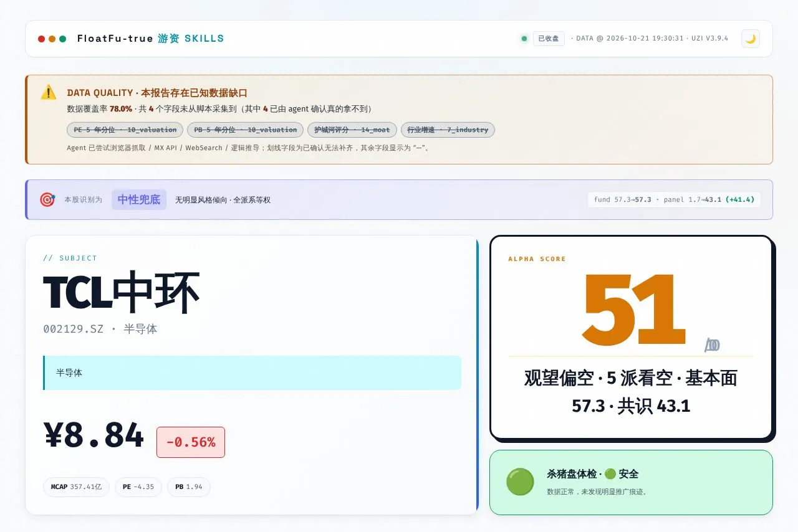Screen dimensions: 798x532
Task: Click the yellow warning triangle icon
Action: coord(49,92)
